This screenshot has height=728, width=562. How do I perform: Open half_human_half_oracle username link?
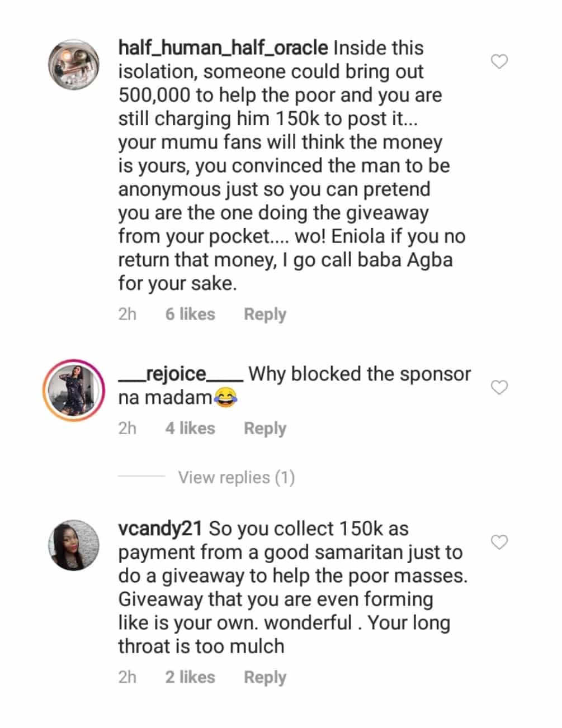pyautogui.click(x=223, y=48)
